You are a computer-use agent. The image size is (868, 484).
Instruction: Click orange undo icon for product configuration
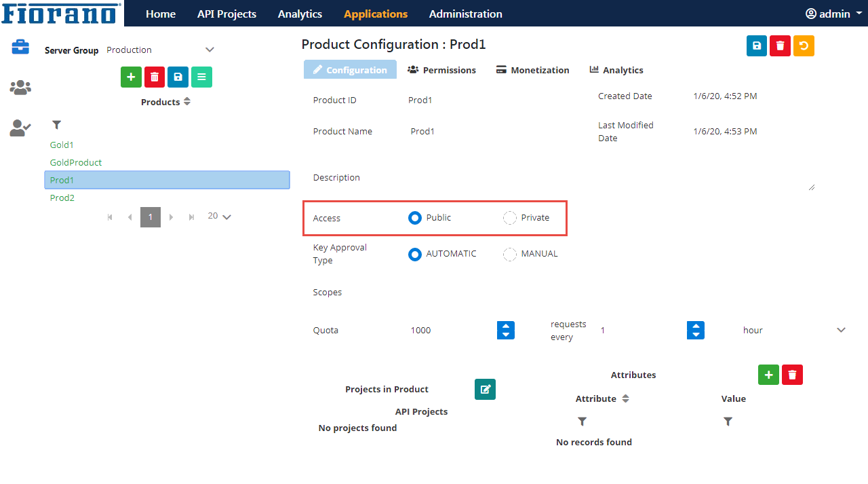(804, 45)
